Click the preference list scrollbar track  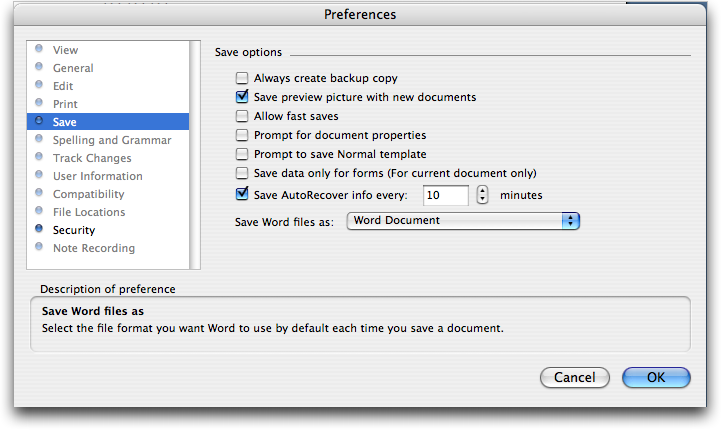[195, 155]
